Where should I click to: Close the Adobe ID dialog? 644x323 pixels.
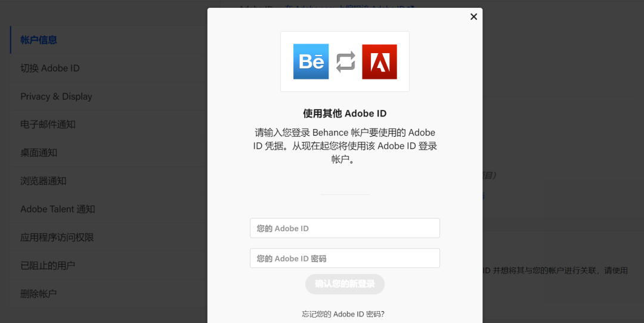[x=473, y=17]
